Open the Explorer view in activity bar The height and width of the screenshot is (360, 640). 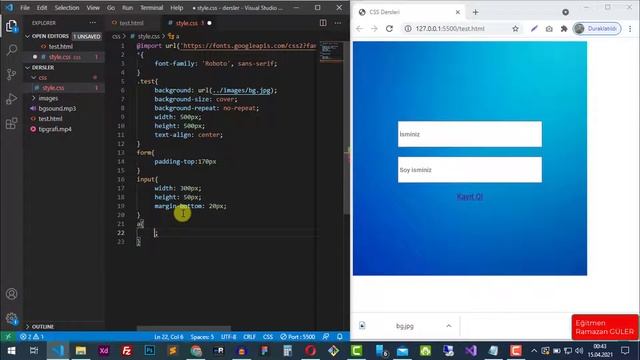tap(11, 26)
